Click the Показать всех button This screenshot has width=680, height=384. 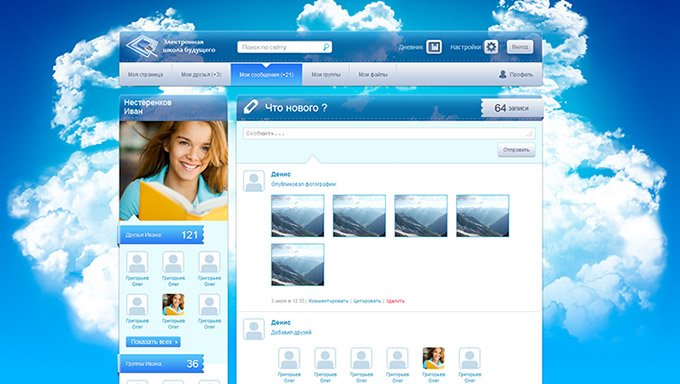tap(154, 342)
